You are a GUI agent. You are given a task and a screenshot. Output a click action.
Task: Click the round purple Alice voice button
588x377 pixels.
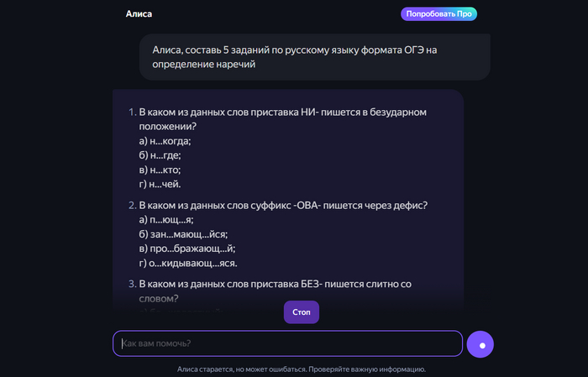point(481,344)
